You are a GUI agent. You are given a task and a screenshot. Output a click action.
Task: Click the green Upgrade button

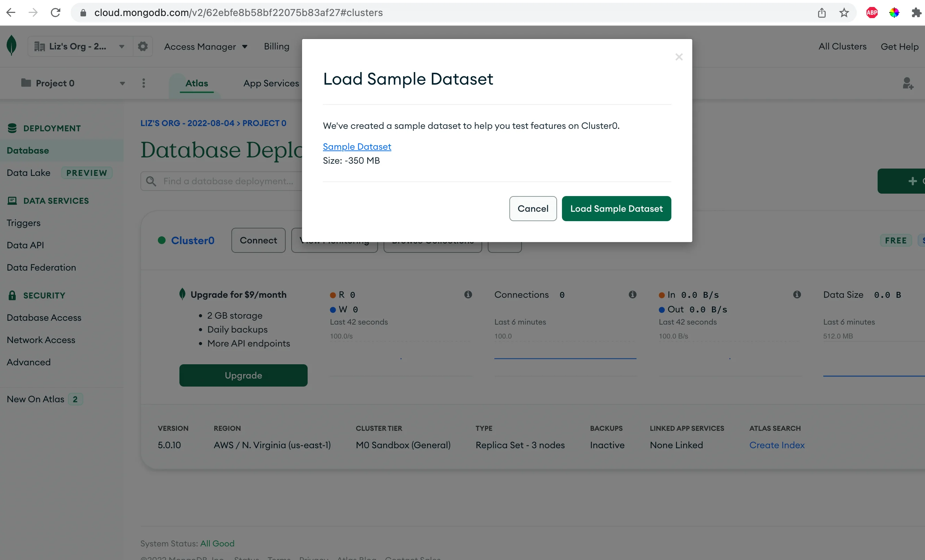click(x=243, y=375)
